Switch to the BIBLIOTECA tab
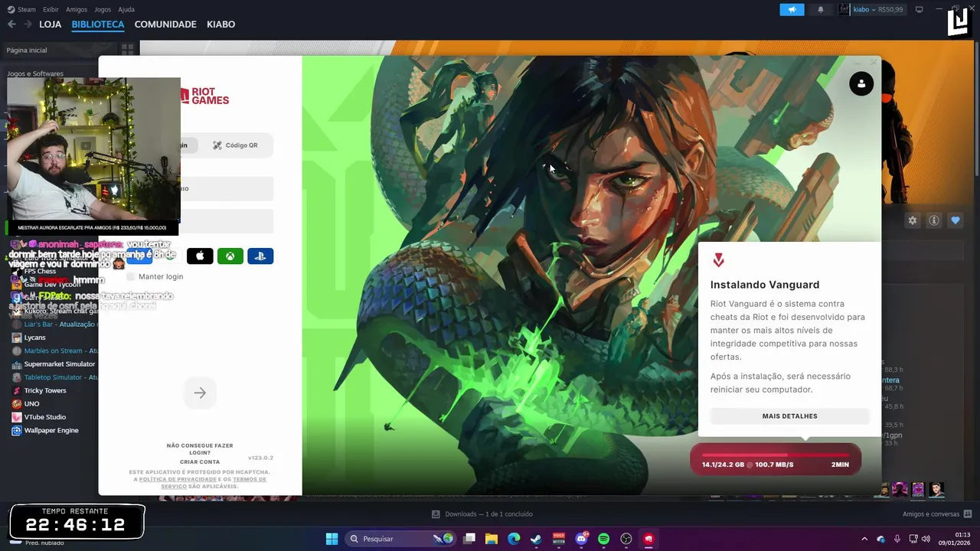The width and height of the screenshot is (980, 551). point(98,24)
